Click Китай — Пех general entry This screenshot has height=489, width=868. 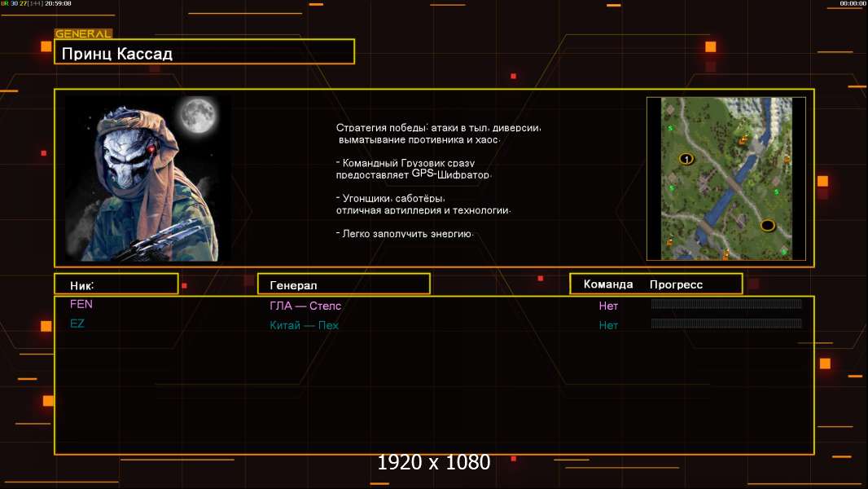(304, 325)
